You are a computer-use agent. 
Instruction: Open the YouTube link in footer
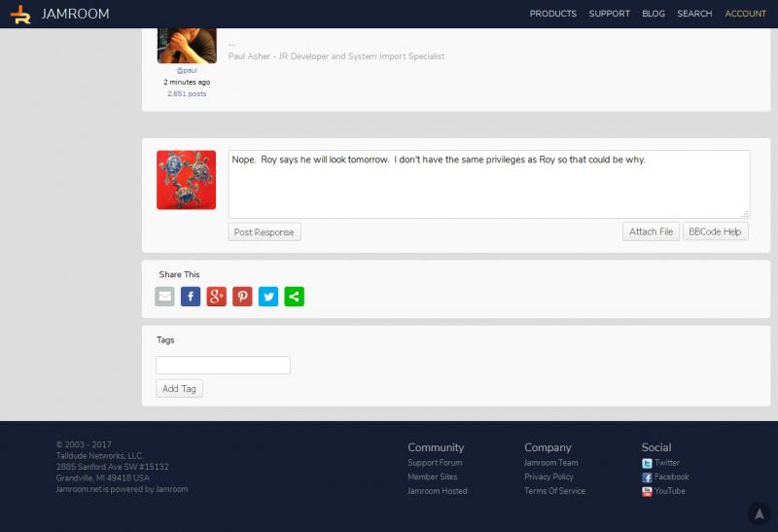[669, 491]
